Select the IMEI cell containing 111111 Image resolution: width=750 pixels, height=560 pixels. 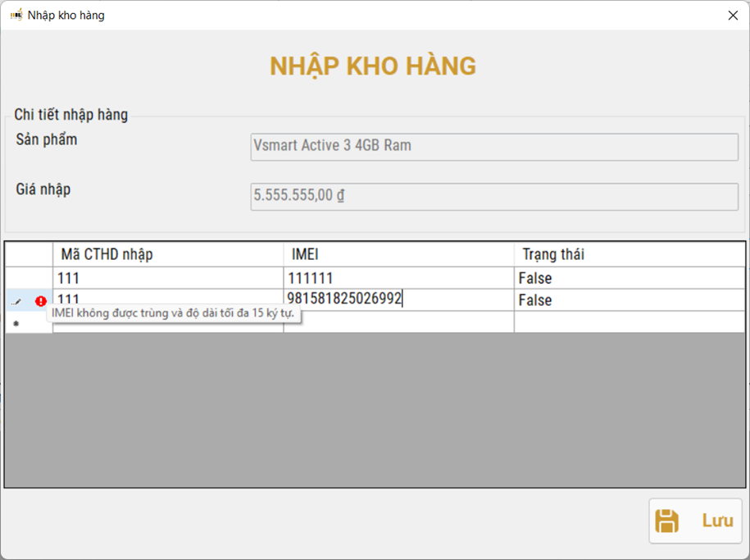[x=398, y=278]
